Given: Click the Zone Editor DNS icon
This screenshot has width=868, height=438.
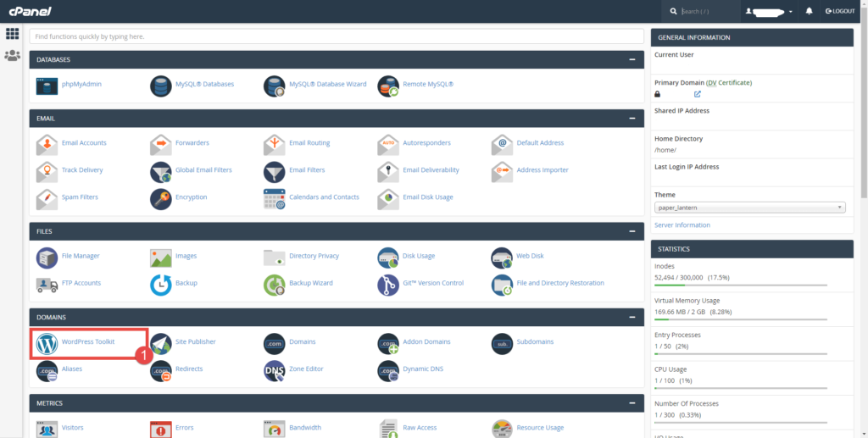Looking at the screenshot, I should coord(274,369).
